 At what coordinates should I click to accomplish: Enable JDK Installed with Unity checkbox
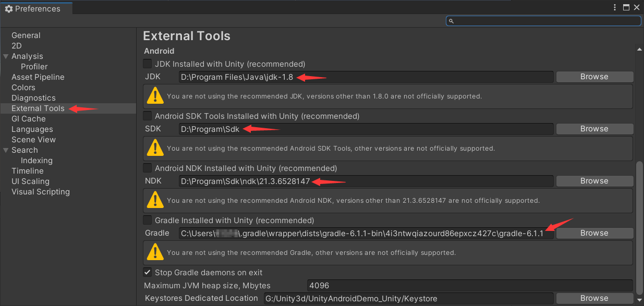point(147,64)
